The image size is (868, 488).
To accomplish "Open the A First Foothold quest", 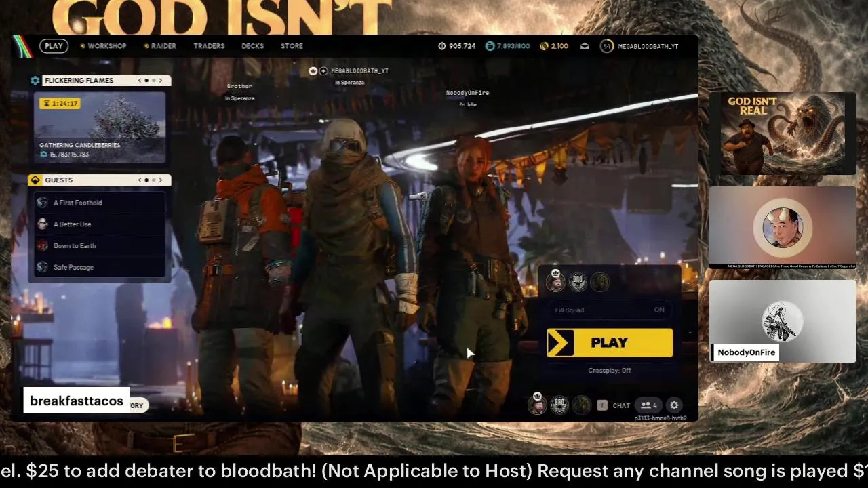I will tap(100, 203).
